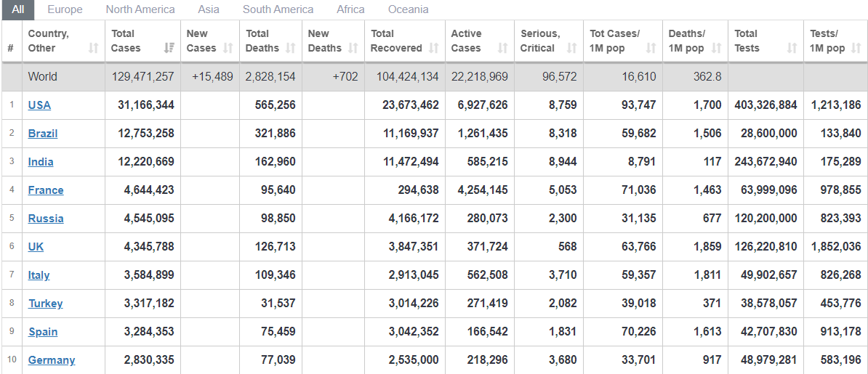Image resolution: width=868 pixels, height=374 pixels.
Task: Open the Italy country link
Action: [39, 275]
